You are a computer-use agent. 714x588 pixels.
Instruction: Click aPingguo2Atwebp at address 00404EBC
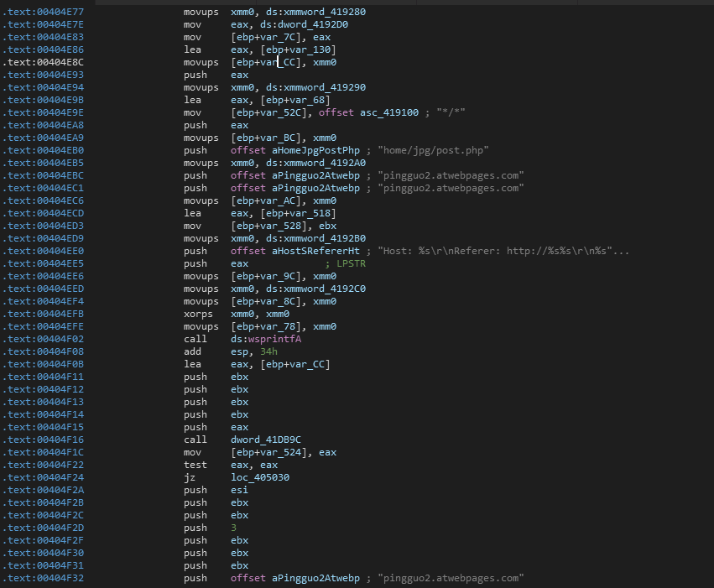(315, 175)
